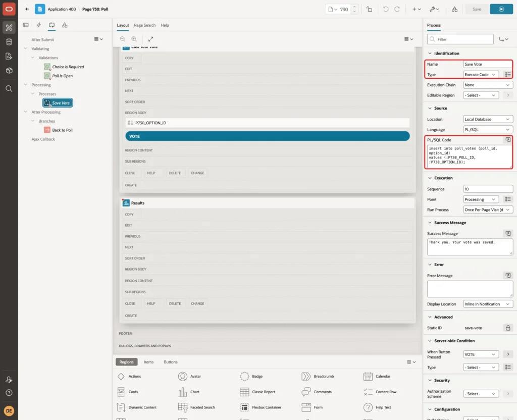Select the Items gallery tab
This screenshot has width=517, height=420.
pos(149,362)
